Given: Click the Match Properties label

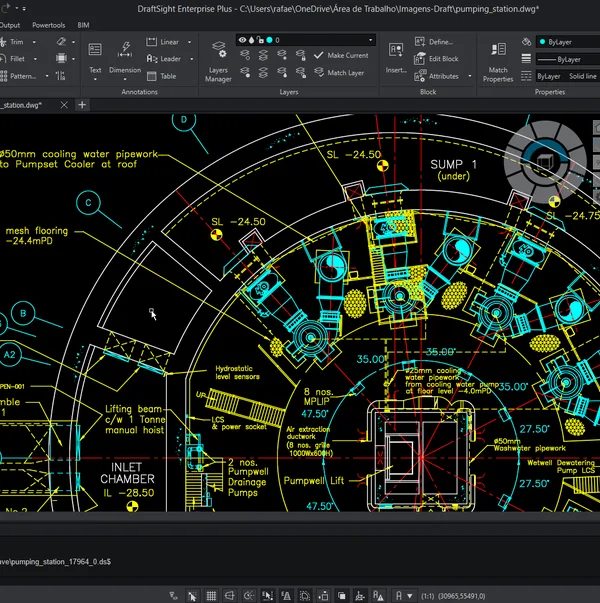Looking at the screenshot, I should [498, 75].
